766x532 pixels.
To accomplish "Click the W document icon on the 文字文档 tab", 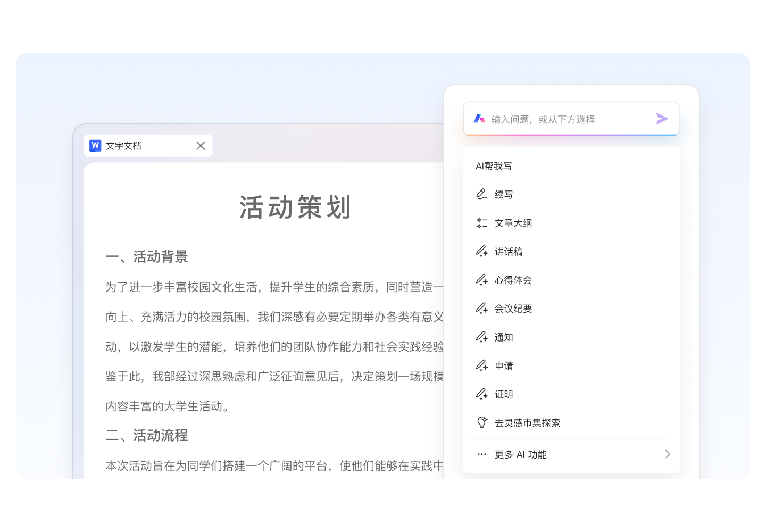I will tap(95, 145).
